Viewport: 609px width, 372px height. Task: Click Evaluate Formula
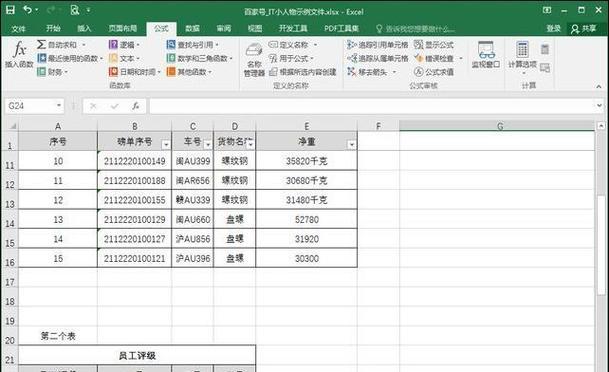click(x=434, y=72)
